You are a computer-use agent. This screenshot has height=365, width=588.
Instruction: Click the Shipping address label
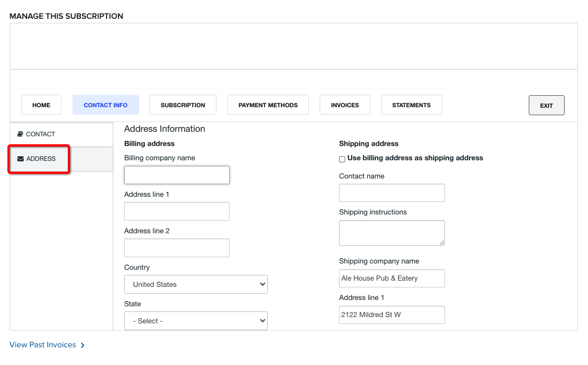pos(369,144)
